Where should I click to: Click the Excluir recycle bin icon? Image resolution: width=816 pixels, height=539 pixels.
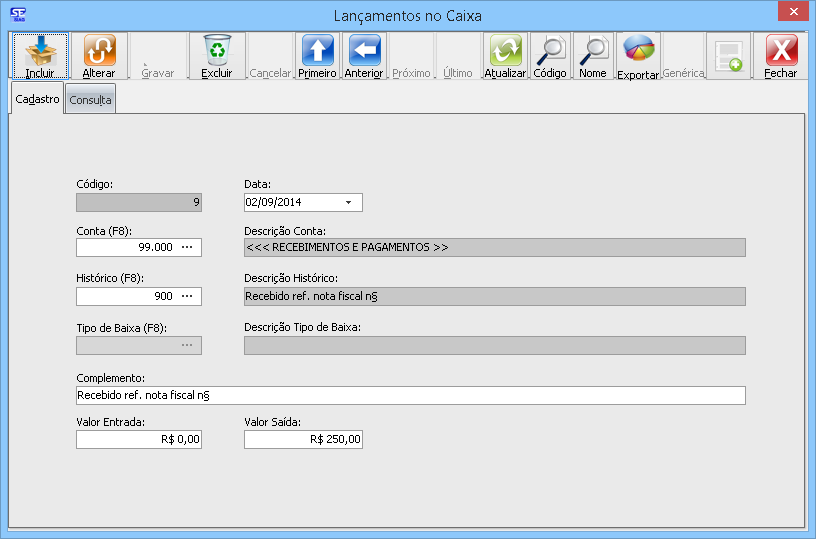point(217,50)
